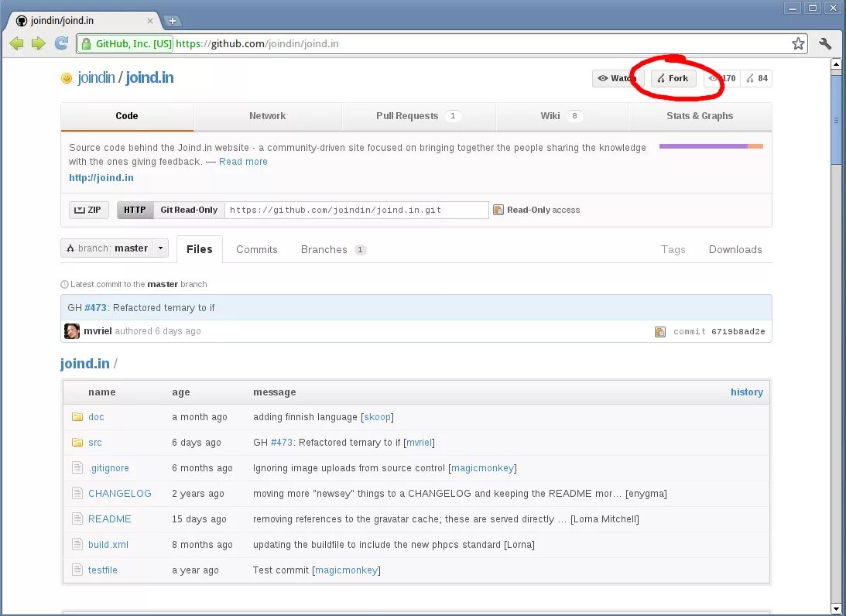Click the joindin owner link
Viewport: 846px width, 616px height.
96,77
